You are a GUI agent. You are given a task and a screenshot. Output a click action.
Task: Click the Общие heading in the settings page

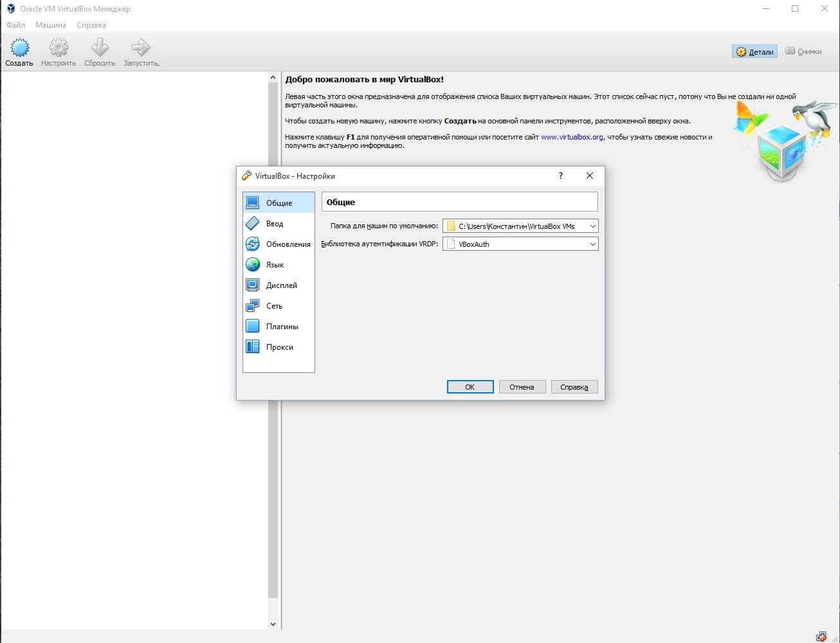[341, 202]
